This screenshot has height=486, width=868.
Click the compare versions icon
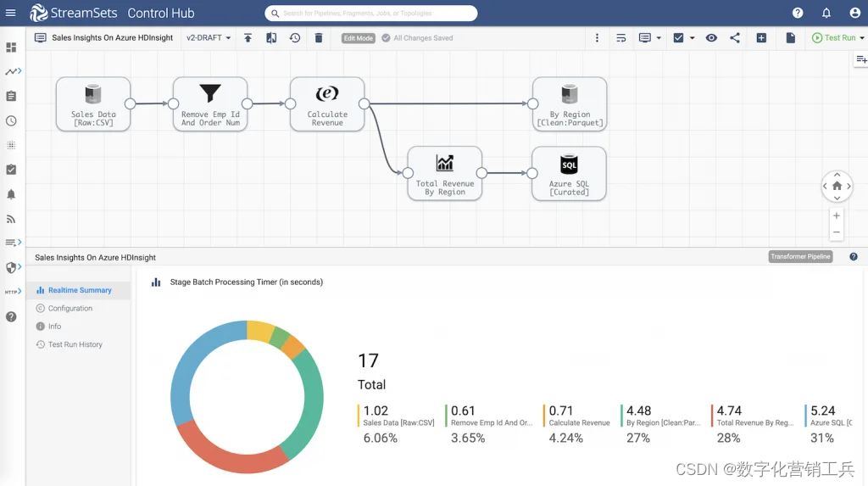271,37
